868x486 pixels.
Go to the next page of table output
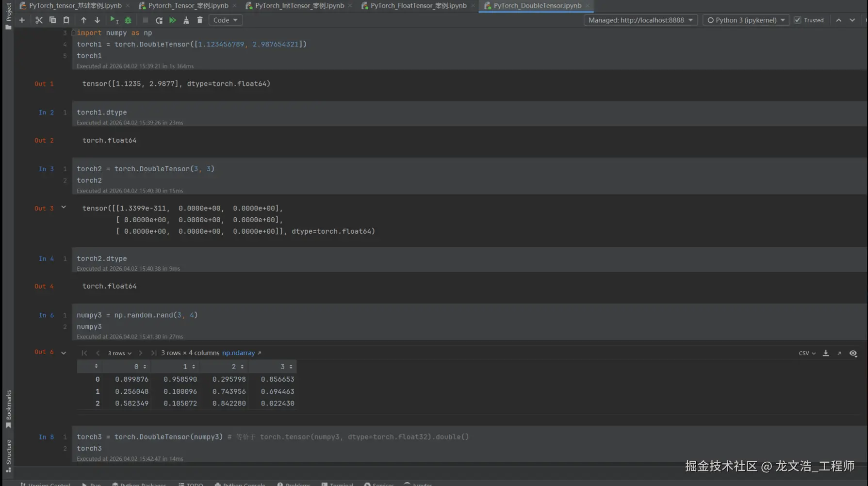[141, 353]
